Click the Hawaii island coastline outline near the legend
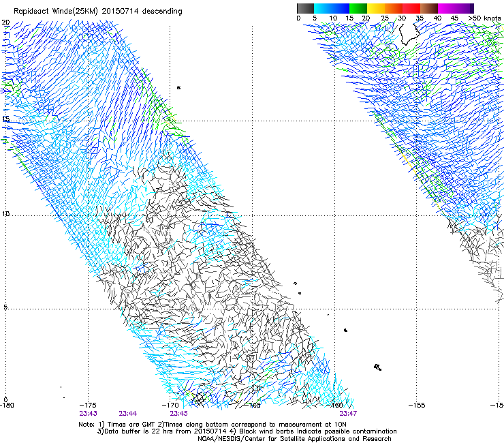 pyautogui.click(x=409, y=35)
